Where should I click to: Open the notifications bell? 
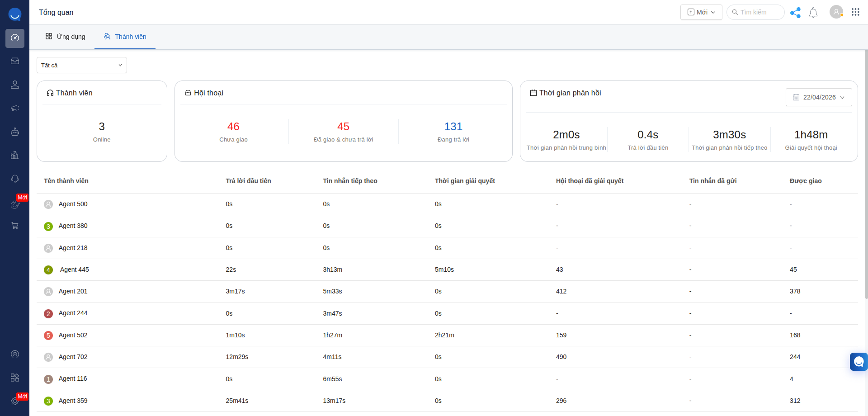(813, 13)
